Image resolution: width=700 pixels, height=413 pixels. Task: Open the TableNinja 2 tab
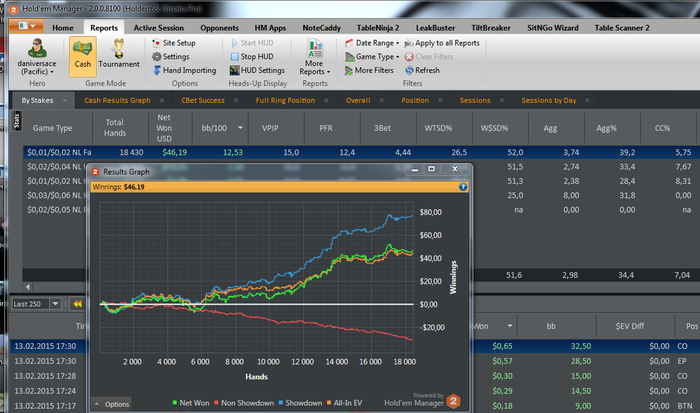[x=378, y=28]
